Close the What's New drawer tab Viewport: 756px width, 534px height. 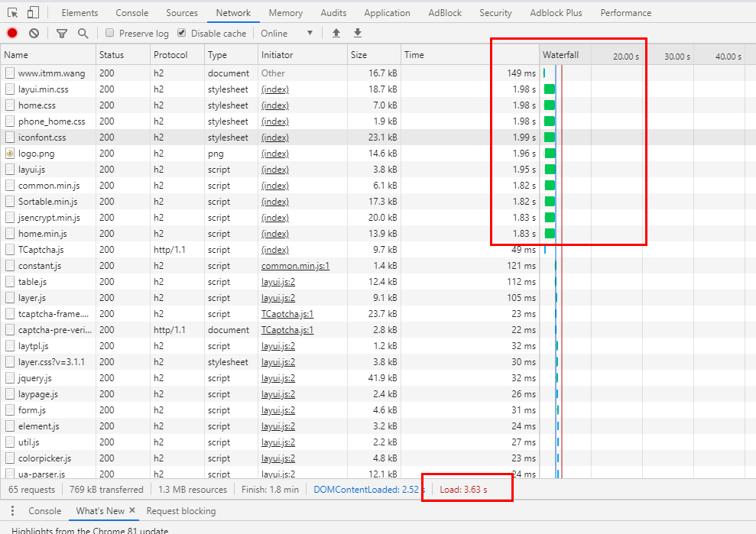(132, 510)
